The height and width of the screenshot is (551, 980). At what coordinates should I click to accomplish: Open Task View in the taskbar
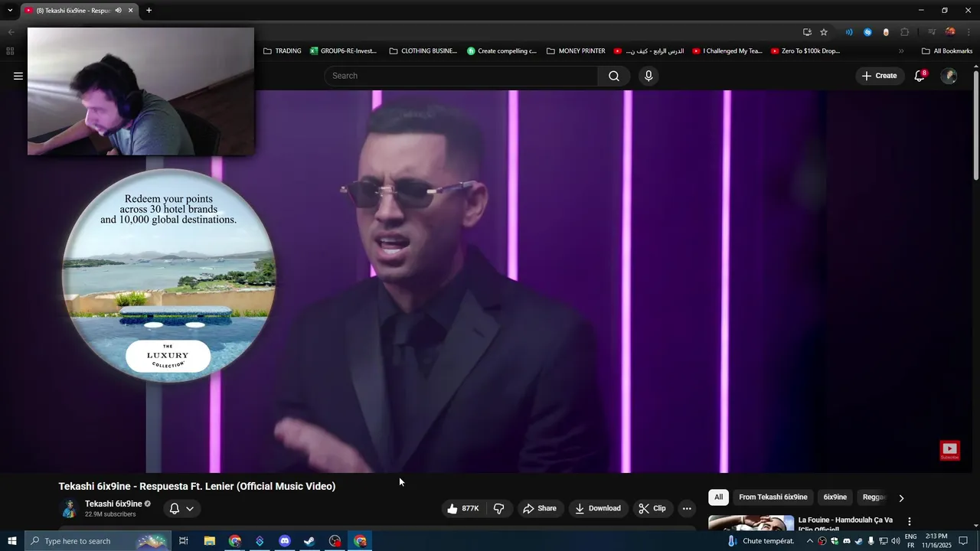[x=184, y=541]
